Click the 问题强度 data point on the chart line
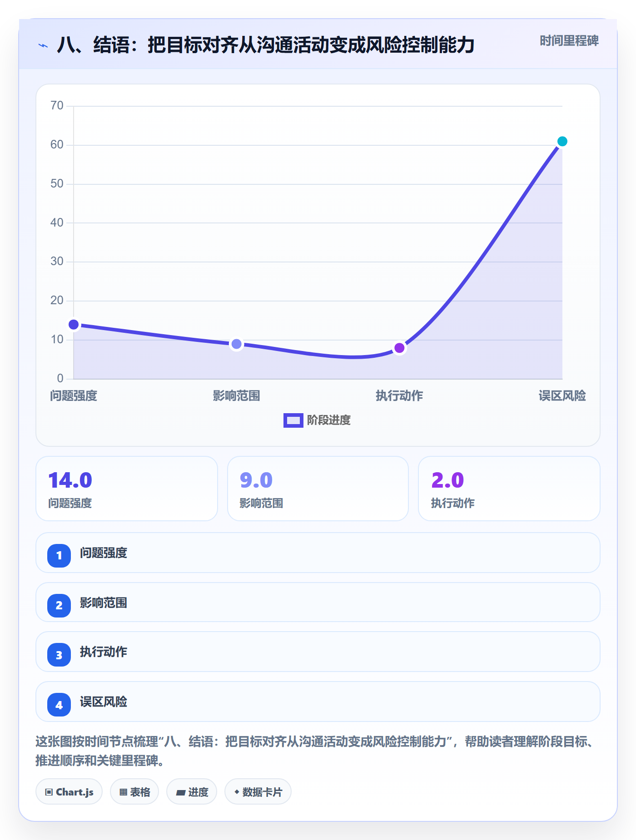Image resolution: width=636 pixels, height=840 pixels. (x=74, y=325)
